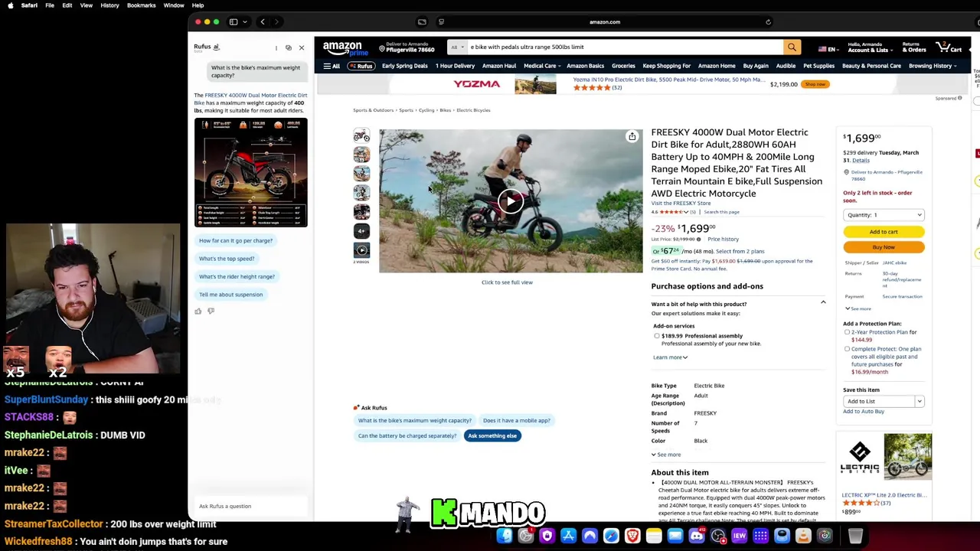Expand Learn more under add-on services
Screen dimensions: 980x551
click(670, 357)
